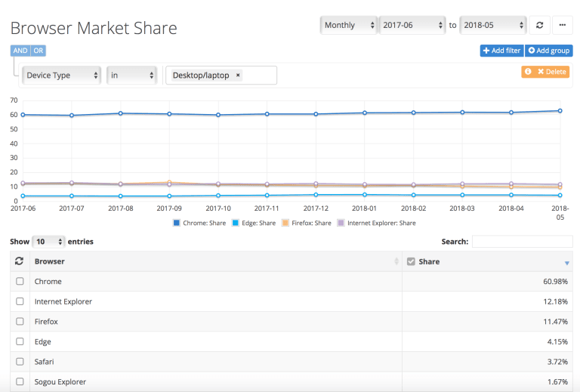Open the Device Type filter dropdown
Viewport: 580px width, 392px height.
61,76
